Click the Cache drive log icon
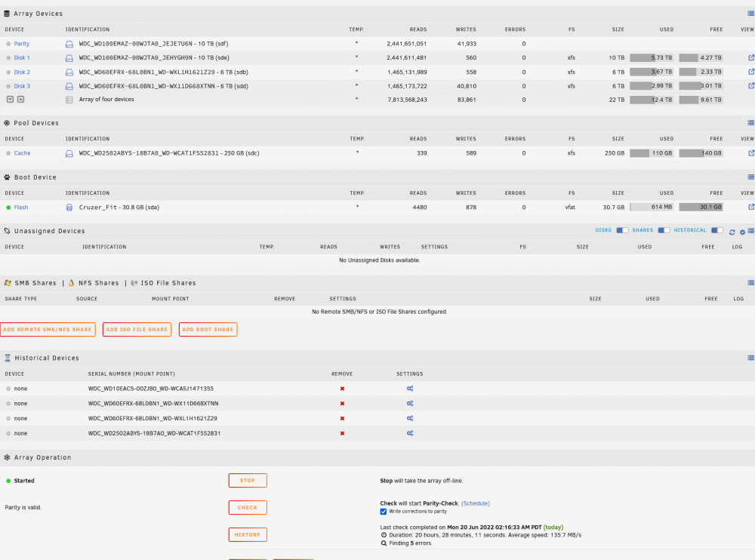Viewport: 755px width, 560px height. (x=69, y=154)
